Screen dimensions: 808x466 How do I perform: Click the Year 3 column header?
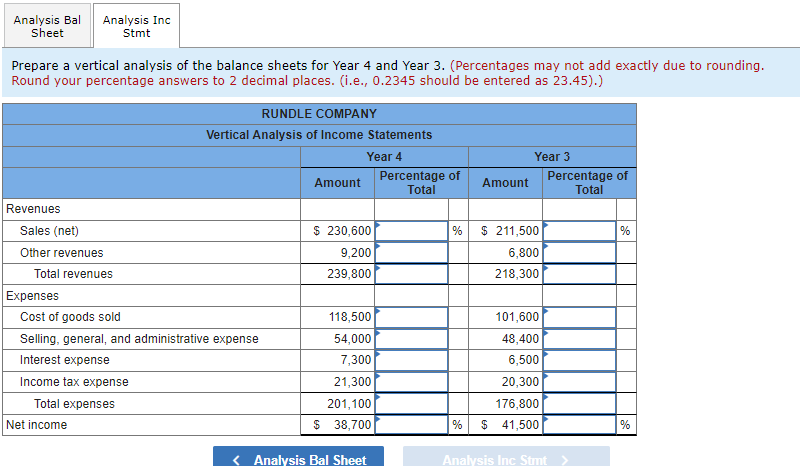pyautogui.click(x=552, y=157)
